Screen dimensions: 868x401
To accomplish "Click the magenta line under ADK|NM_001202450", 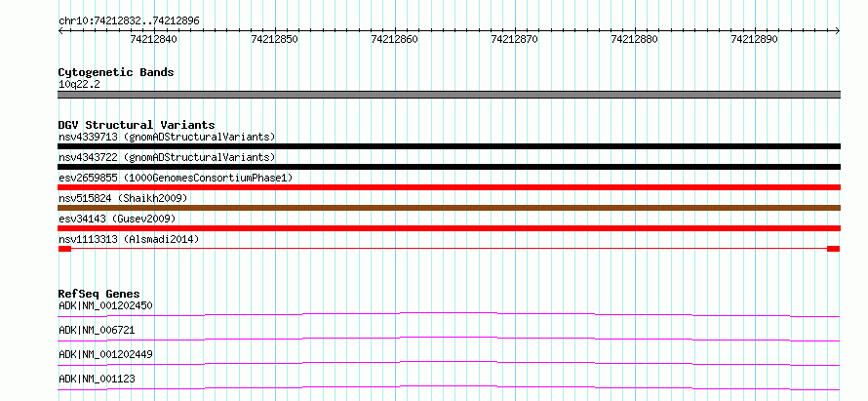I will click(449, 314).
